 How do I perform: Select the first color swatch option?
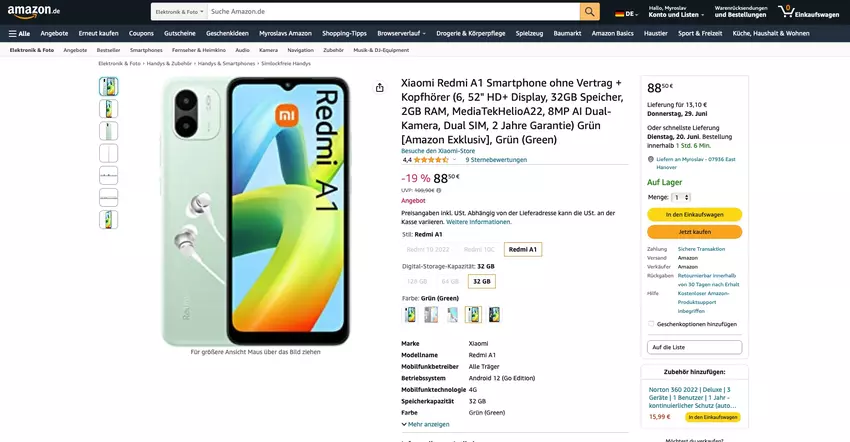pyautogui.click(x=410, y=314)
